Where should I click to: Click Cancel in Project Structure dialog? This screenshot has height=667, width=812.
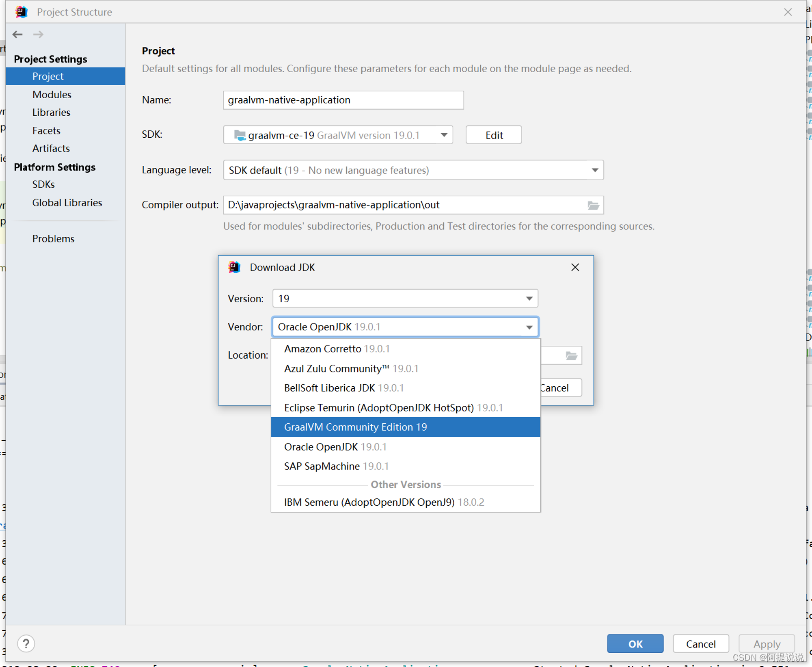click(x=701, y=644)
